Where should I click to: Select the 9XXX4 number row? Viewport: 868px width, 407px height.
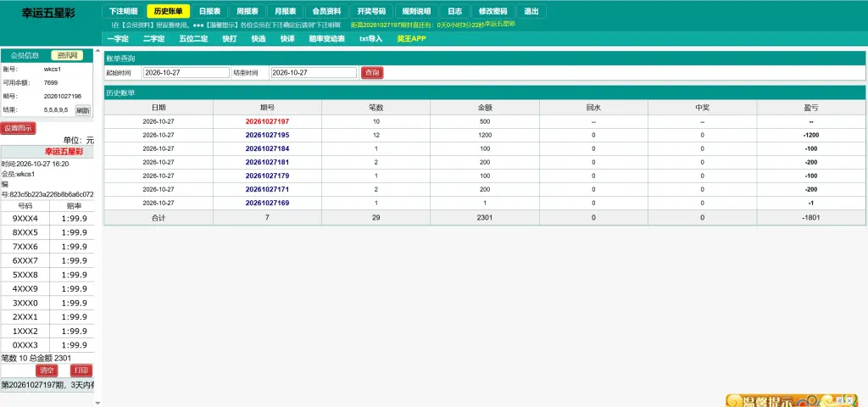(x=47, y=218)
